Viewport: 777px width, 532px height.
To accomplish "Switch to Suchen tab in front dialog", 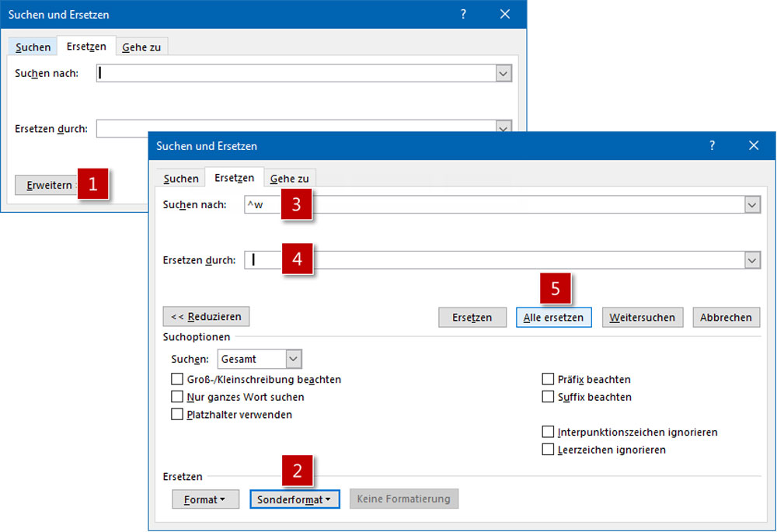I will pos(181,179).
